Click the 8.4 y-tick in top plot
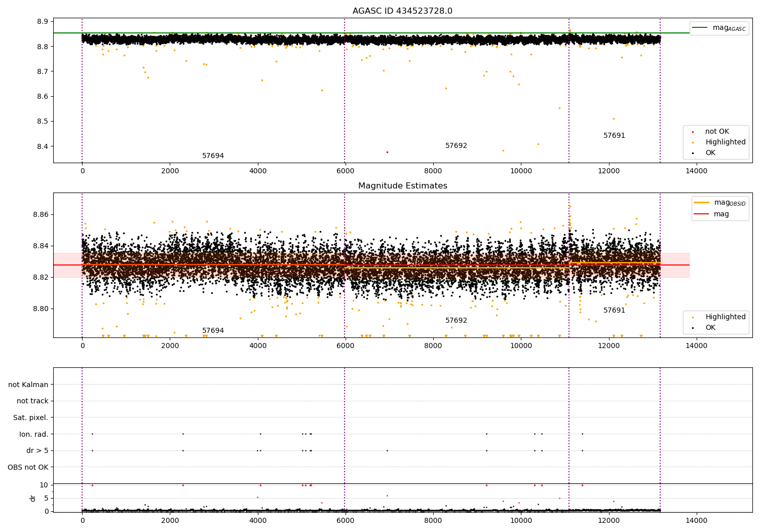760x532 pixels. point(42,146)
